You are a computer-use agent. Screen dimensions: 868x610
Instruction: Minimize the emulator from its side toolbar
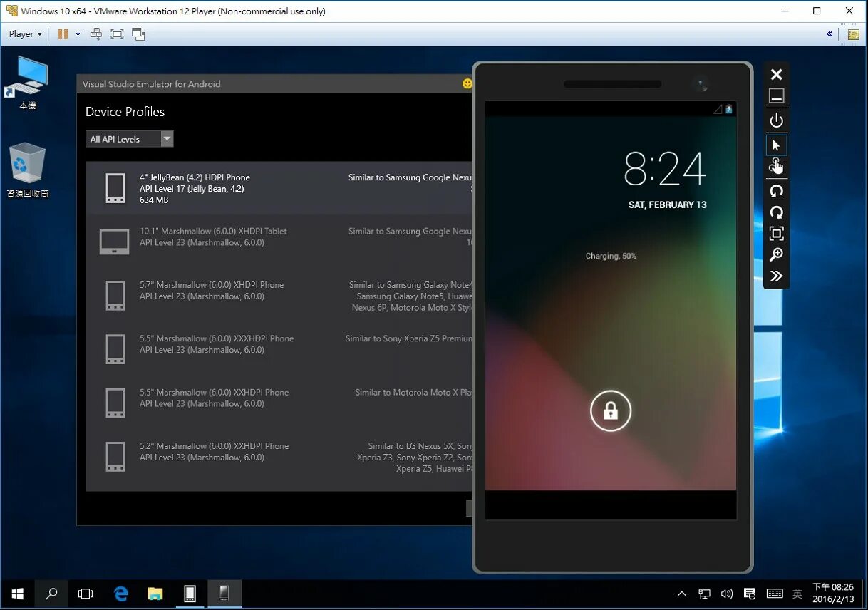click(x=776, y=96)
